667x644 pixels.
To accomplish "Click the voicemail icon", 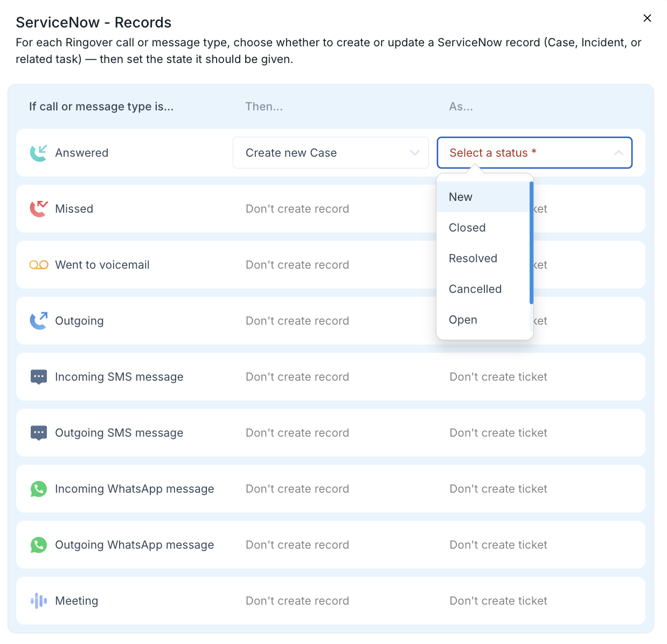I will point(39,265).
